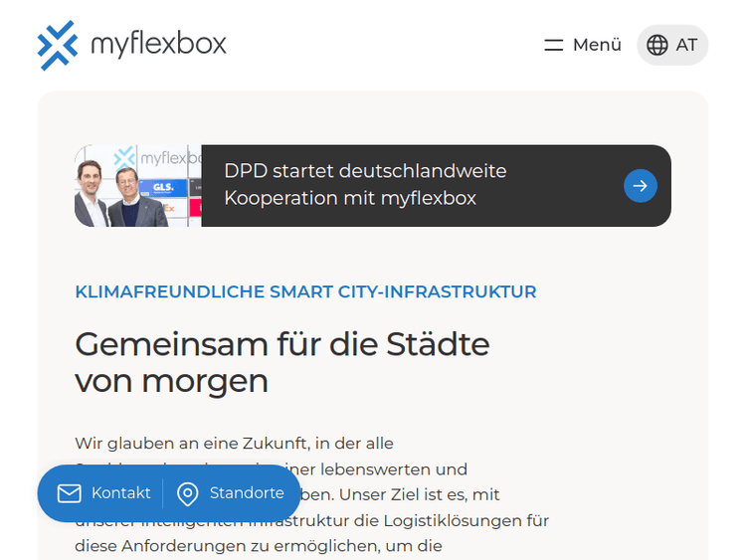
Task: Click the location pin Standorte icon
Action: (187, 494)
